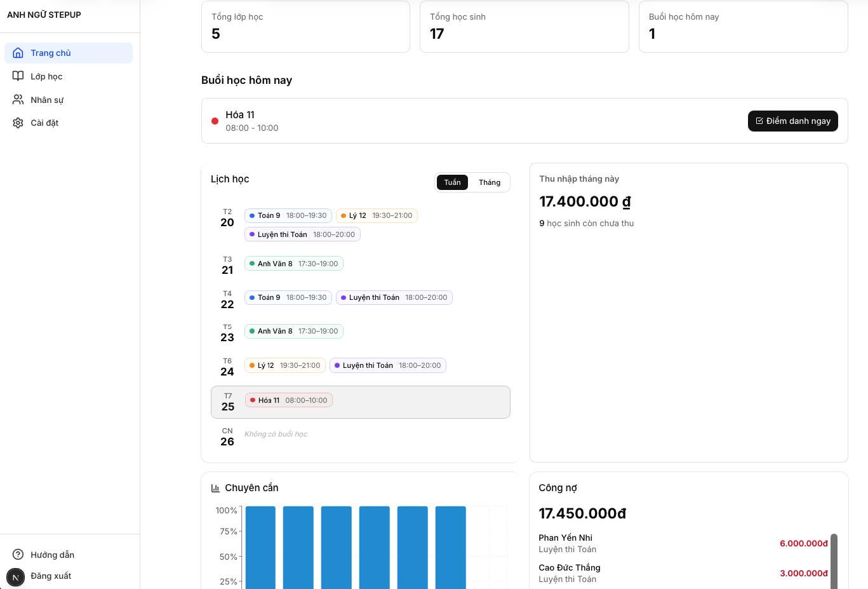This screenshot has height=589, width=868.
Task: Open the Buổi học hôm nay stat card
Action: pos(744,27)
